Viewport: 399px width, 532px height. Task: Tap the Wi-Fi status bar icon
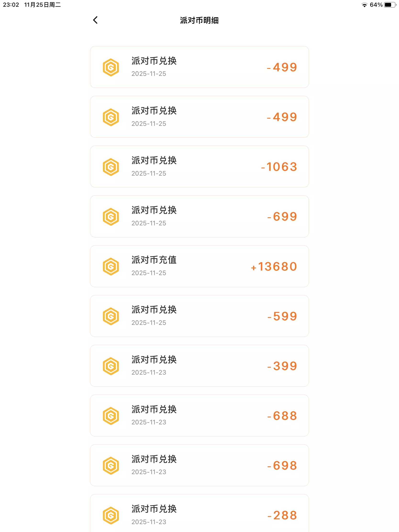(364, 5)
